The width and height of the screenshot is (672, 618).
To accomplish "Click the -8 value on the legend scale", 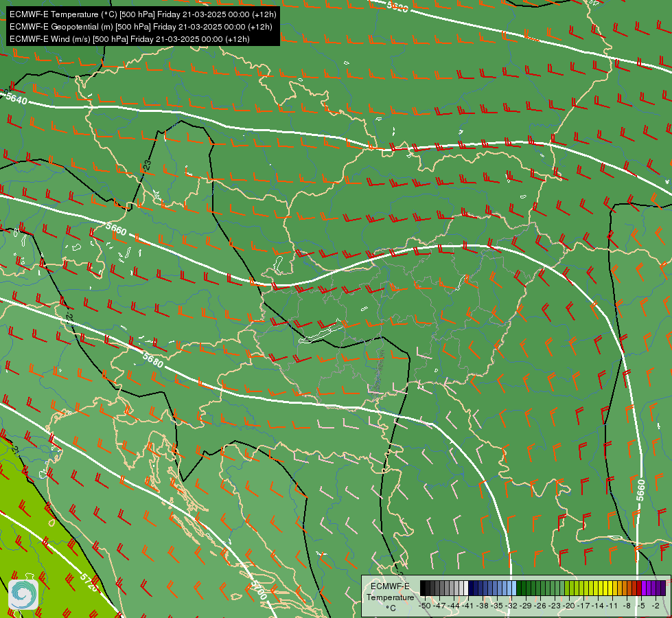I will (x=626, y=606).
